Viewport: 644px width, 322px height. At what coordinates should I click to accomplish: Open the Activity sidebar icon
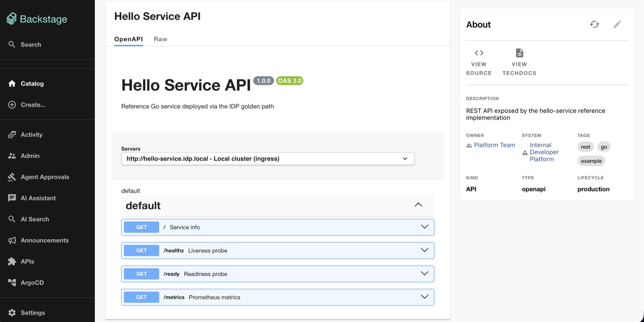click(12, 135)
